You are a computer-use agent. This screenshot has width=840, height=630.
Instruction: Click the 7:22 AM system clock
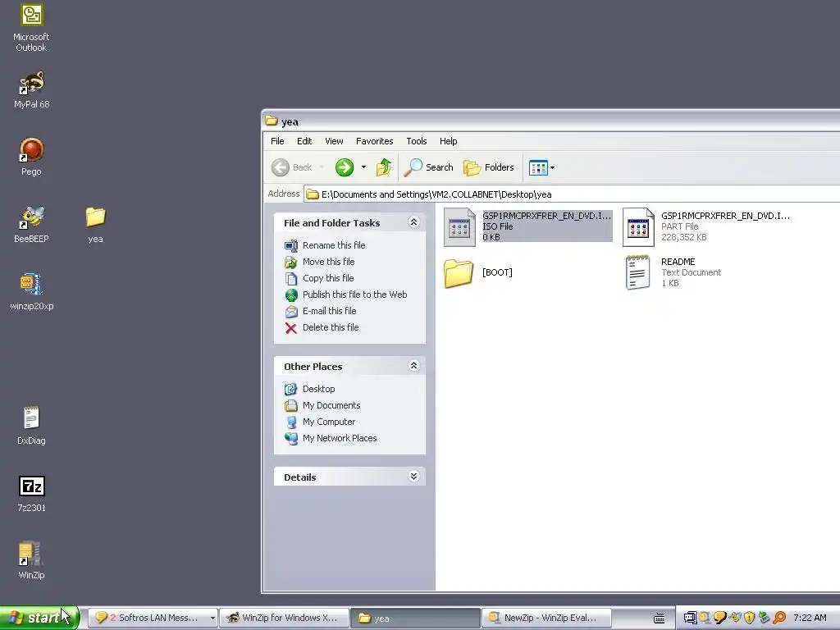tap(810, 619)
